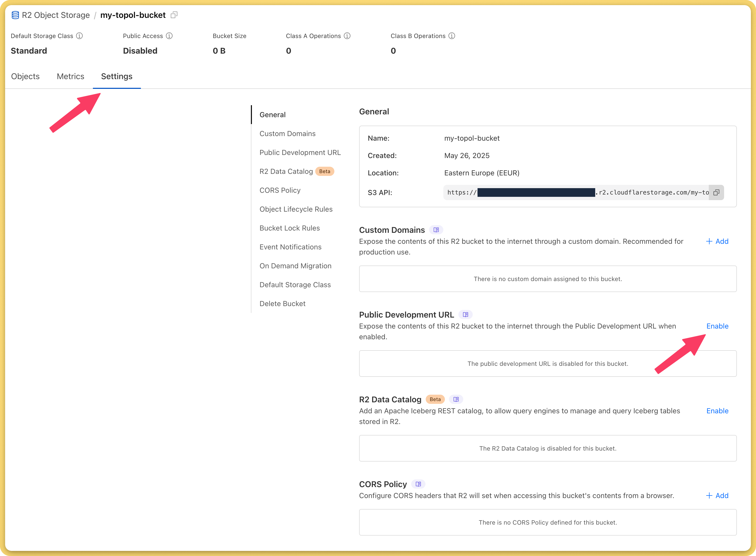Click info icon next to Default Storage Class

[x=79, y=36]
